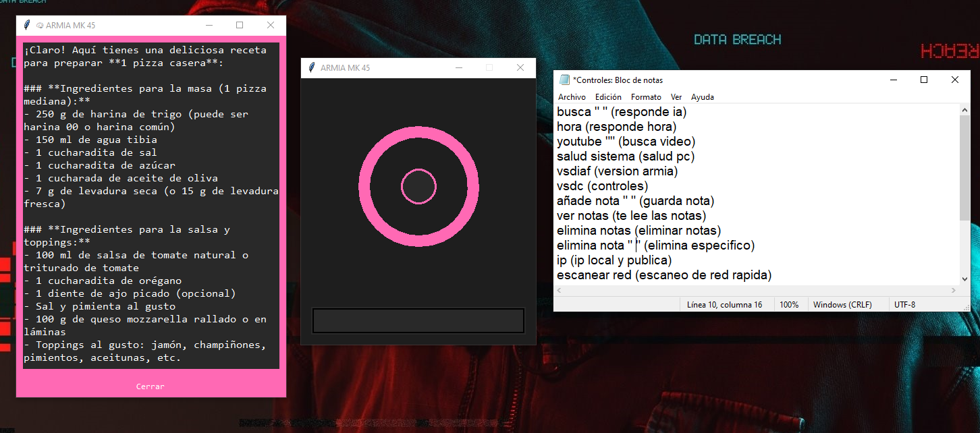Open the Archivo menu in Notepad
Viewport: 980px width, 433px height.
(x=572, y=97)
